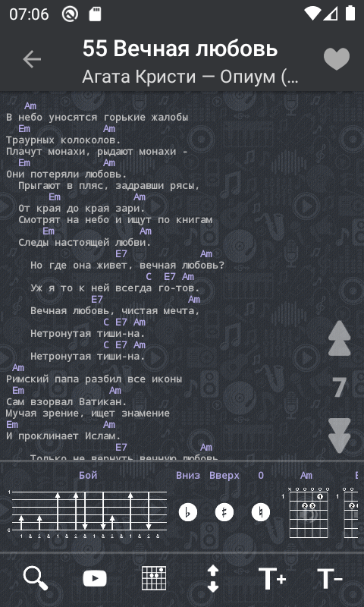
Task: Add song to favorites with the heart
Action: click(x=337, y=59)
